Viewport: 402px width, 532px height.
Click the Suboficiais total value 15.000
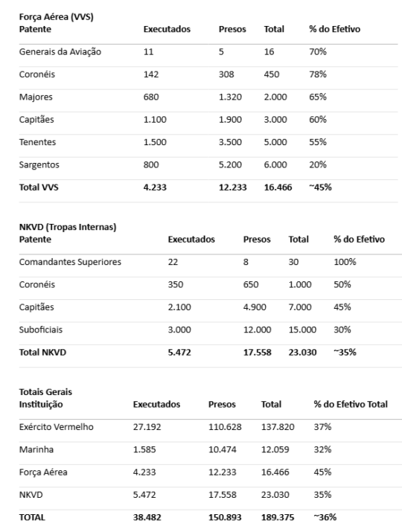[x=302, y=330]
